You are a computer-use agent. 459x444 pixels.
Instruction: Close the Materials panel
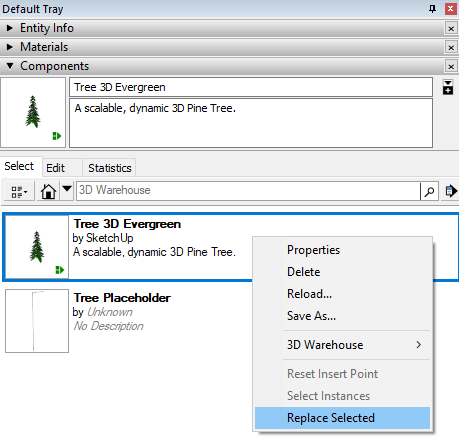click(451, 48)
